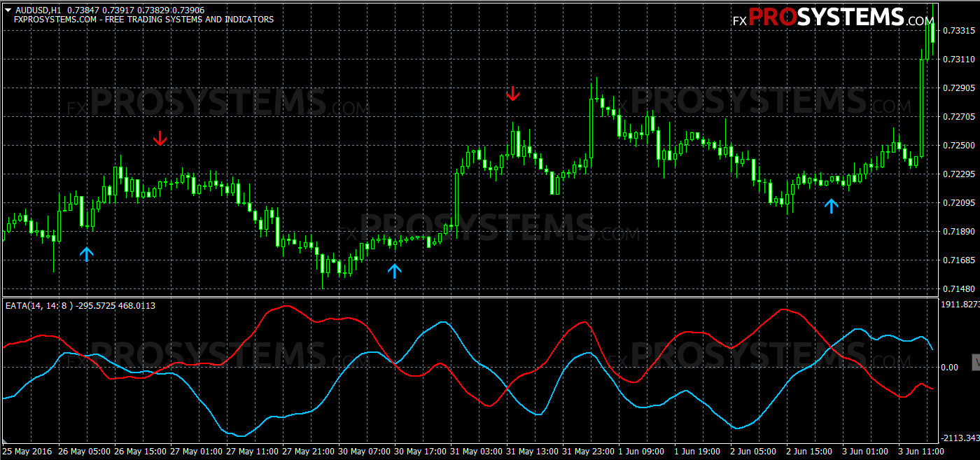Click time axis label "31 May 13:00"
This screenshot has width=980, height=460.
tap(532, 451)
